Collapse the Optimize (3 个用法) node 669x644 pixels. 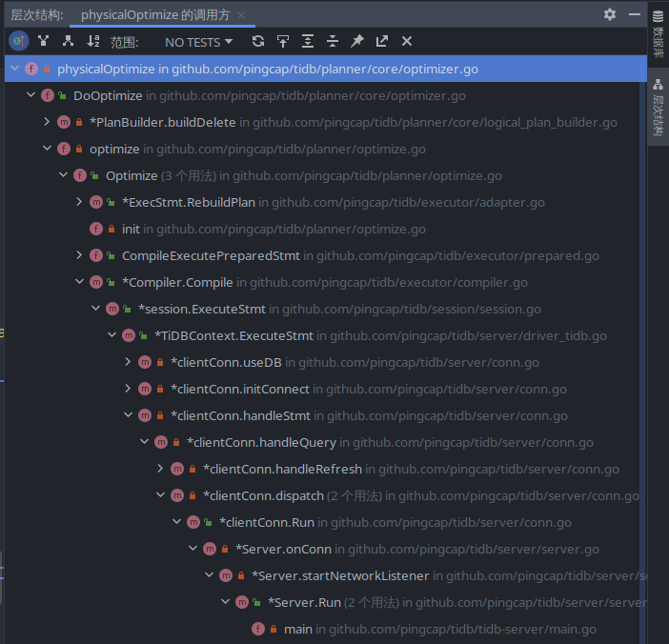64,175
